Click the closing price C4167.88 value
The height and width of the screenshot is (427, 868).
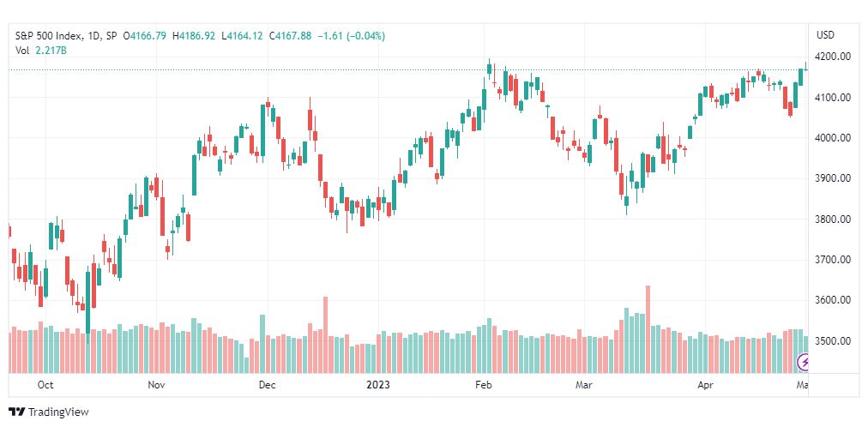pyautogui.click(x=290, y=36)
